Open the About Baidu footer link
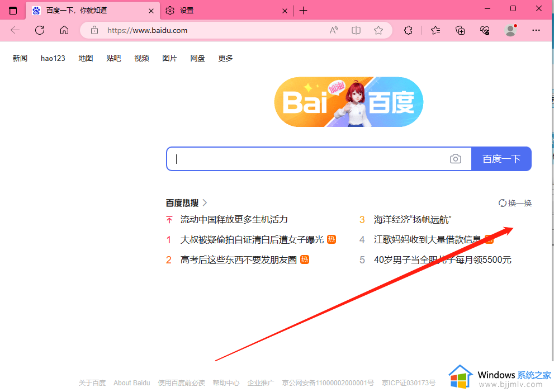 [132, 383]
